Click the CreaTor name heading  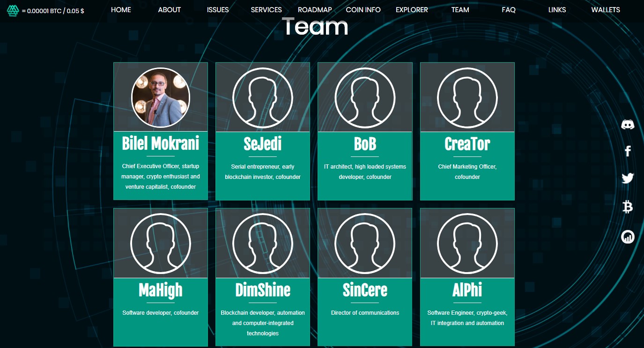[x=467, y=144]
